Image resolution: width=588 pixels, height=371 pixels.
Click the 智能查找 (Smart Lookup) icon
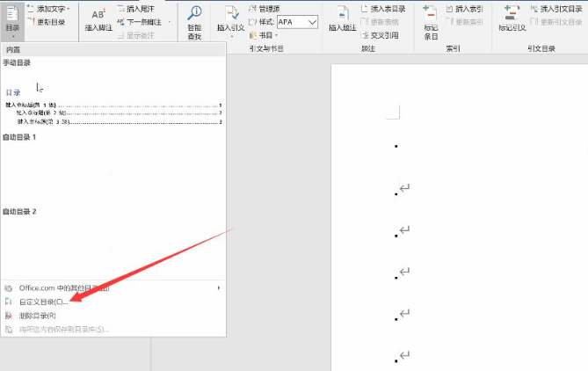click(x=194, y=18)
